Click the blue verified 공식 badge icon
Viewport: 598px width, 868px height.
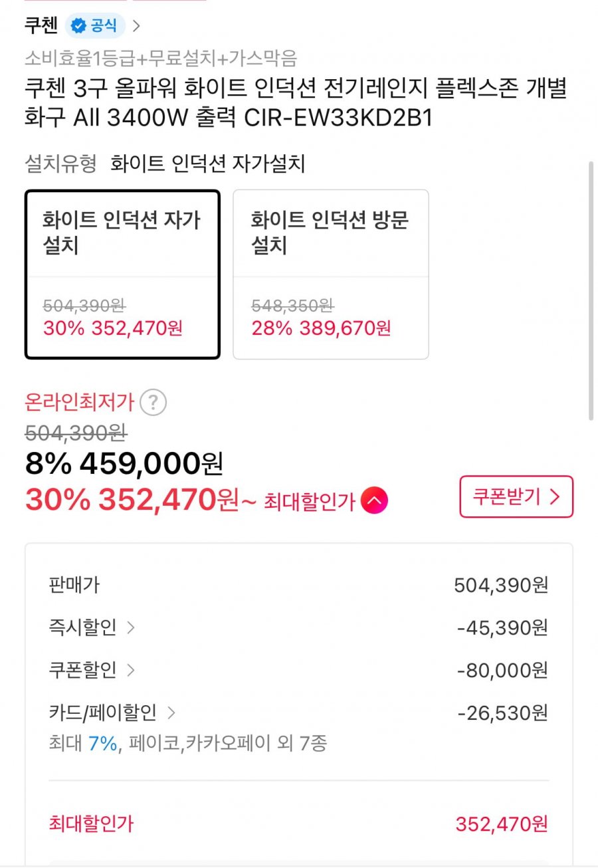coord(79,26)
